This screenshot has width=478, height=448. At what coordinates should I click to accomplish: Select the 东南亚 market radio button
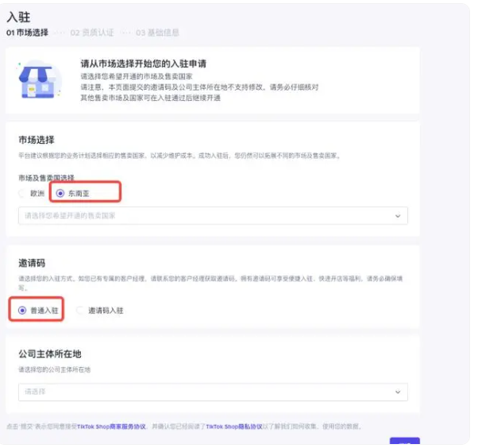tap(60, 193)
